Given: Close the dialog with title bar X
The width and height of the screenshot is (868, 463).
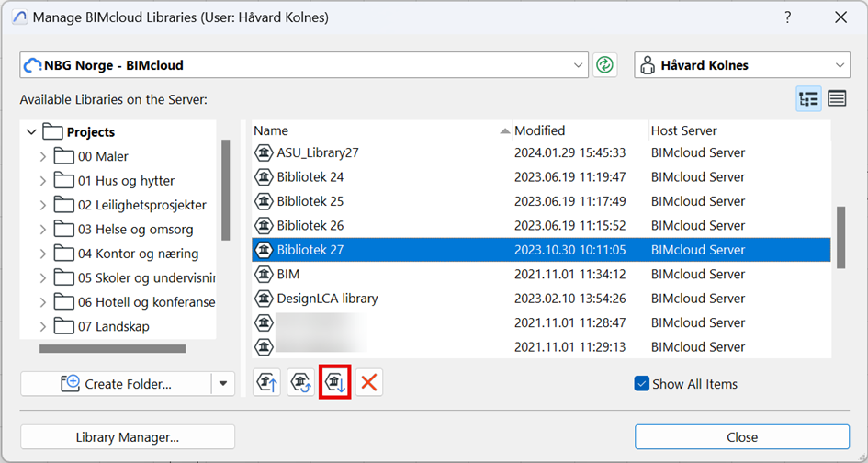Looking at the screenshot, I should (x=840, y=17).
